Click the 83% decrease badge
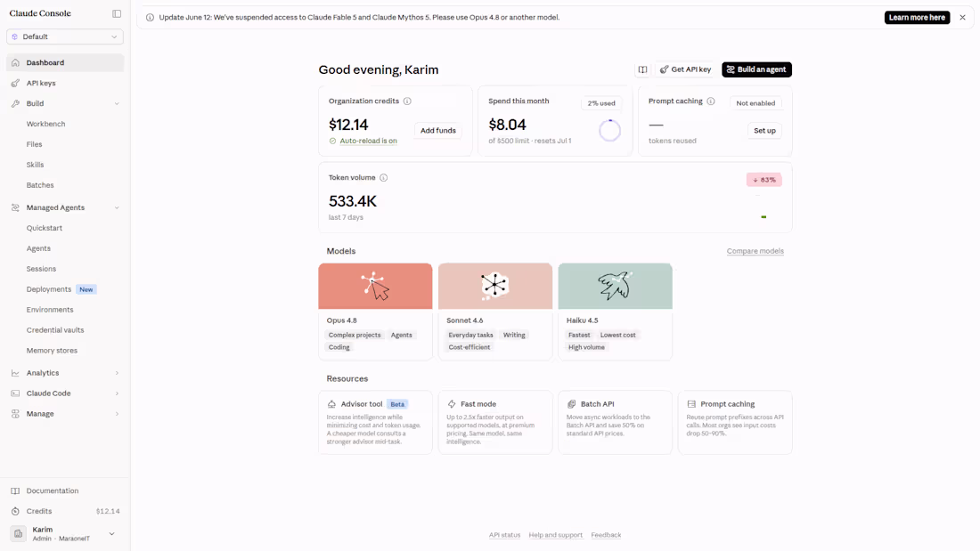Screen dimensions: 980x551 764,180
